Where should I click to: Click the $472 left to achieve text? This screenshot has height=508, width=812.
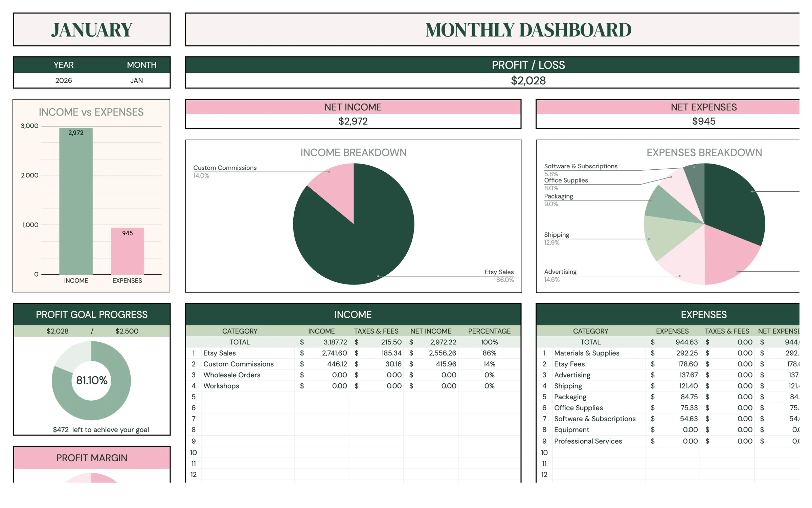101,430
